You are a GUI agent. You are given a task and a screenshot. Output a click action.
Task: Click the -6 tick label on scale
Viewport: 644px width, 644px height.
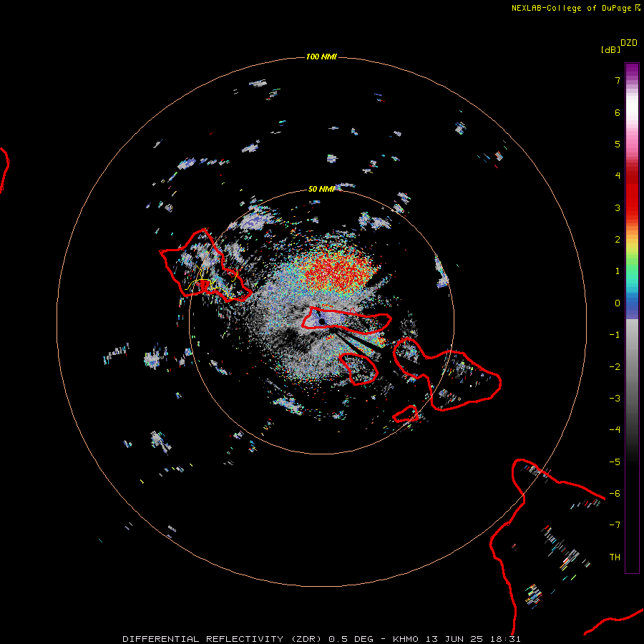(615, 494)
